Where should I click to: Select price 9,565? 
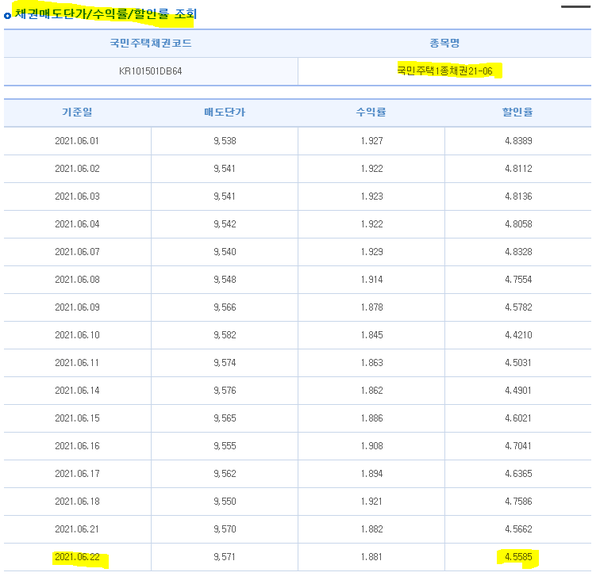(225, 418)
